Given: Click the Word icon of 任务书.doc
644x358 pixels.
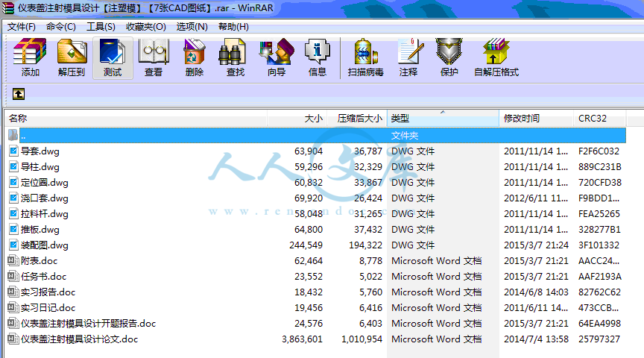Looking at the screenshot, I should (13, 276).
